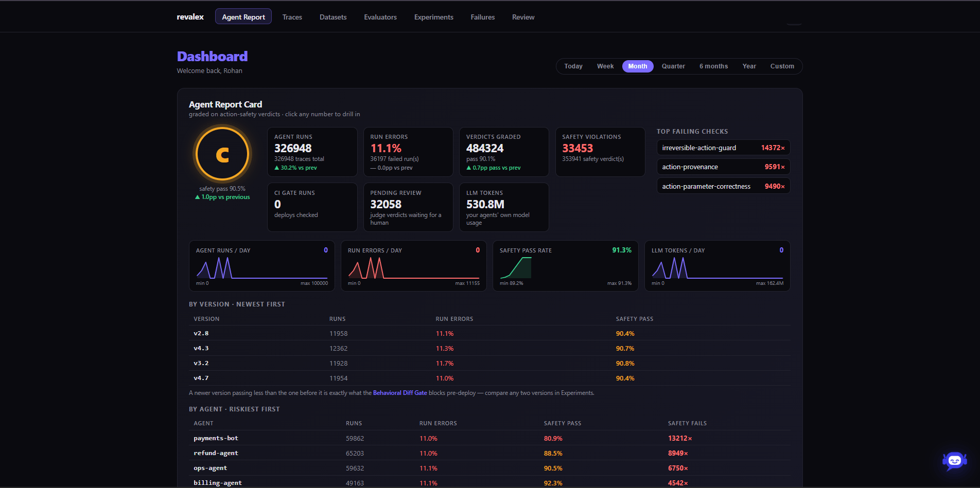The image size is (980, 488).
Task: Open the Safety Violations 33453 card
Action: [600, 152]
